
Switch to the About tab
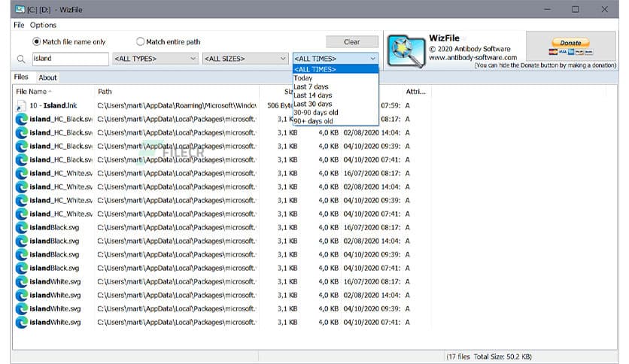pyautogui.click(x=47, y=77)
